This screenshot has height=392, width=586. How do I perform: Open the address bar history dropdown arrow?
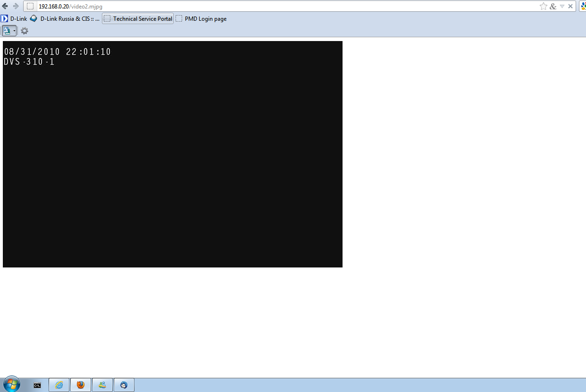point(562,6)
